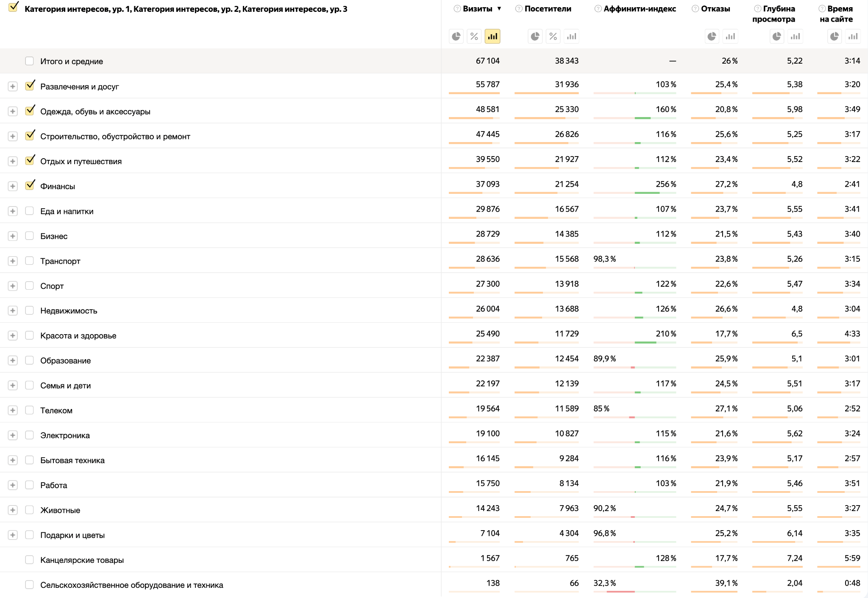
Task: Switch Посетители column to percent view
Action: coord(553,36)
